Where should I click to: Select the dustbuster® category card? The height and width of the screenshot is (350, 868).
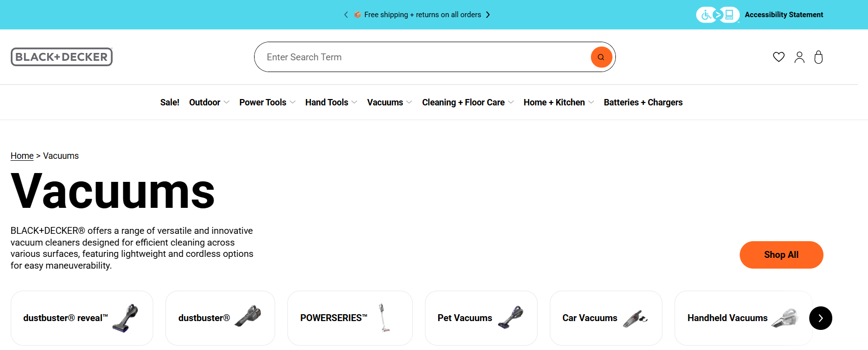click(x=220, y=318)
